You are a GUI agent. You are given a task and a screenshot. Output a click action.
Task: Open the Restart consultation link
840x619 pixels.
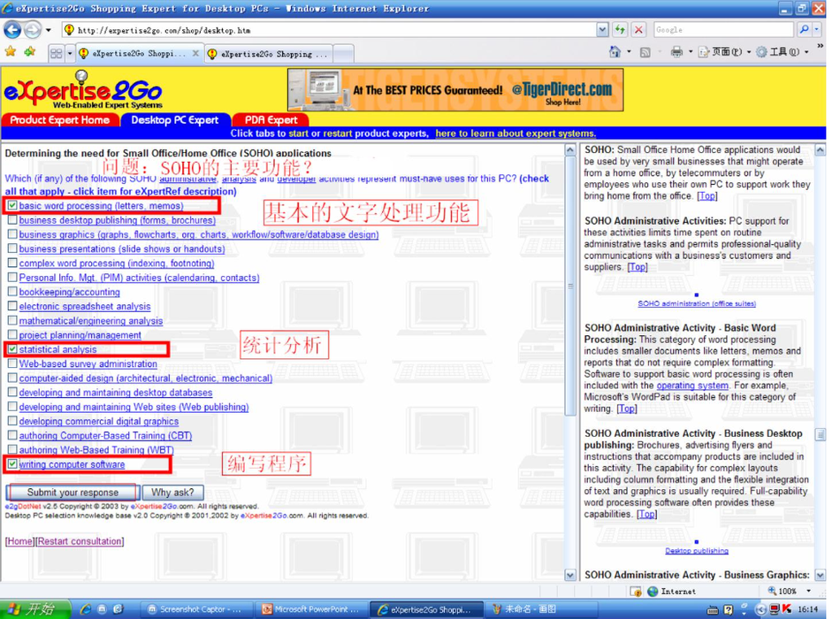coord(80,541)
